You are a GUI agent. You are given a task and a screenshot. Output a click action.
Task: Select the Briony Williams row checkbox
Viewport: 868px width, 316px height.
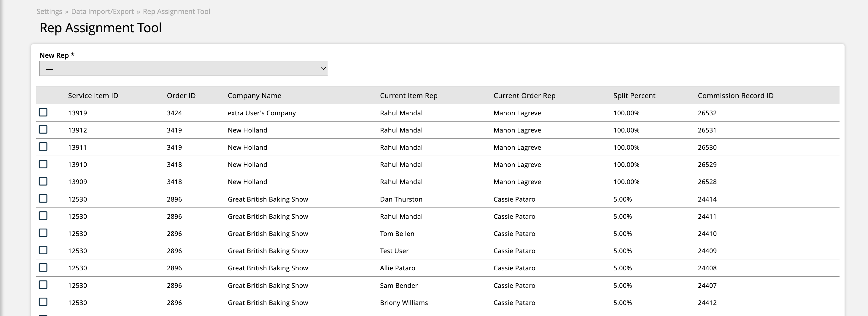[x=43, y=302]
